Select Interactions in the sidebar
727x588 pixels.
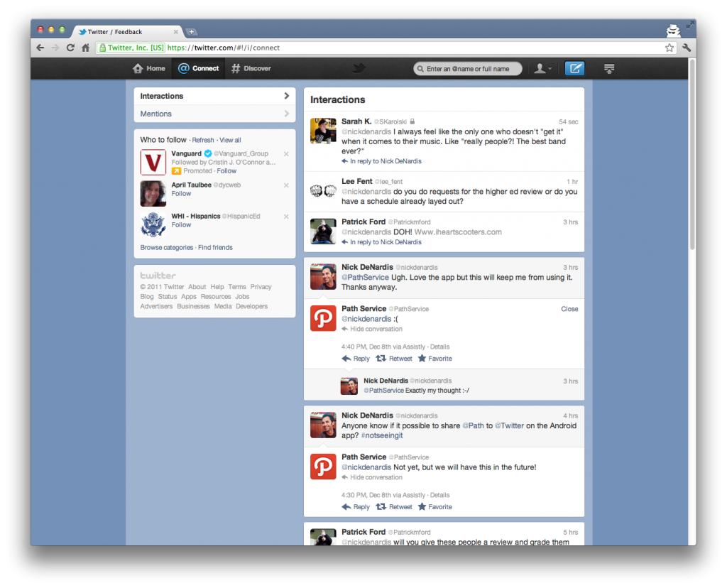point(214,96)
